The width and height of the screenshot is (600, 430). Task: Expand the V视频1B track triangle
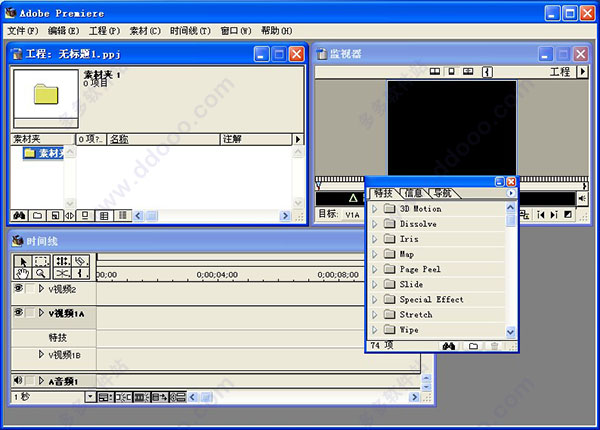click(x=41, y=354)
